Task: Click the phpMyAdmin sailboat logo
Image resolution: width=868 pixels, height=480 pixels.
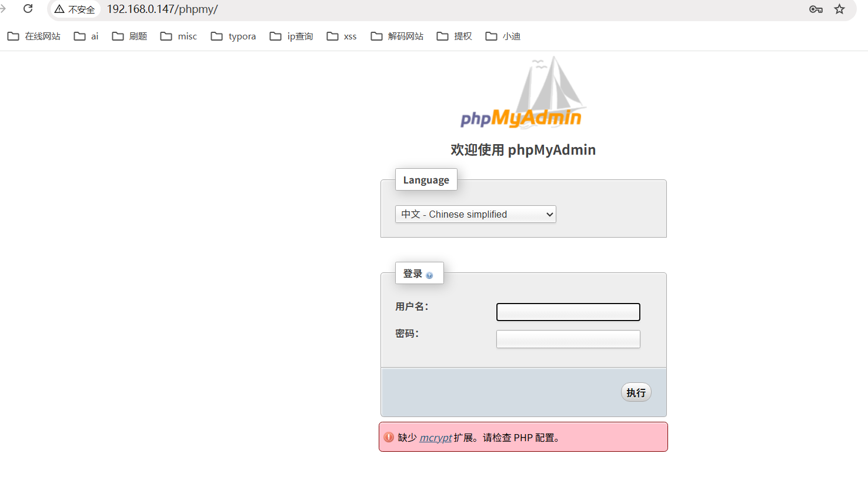Action: click(523, 92)
